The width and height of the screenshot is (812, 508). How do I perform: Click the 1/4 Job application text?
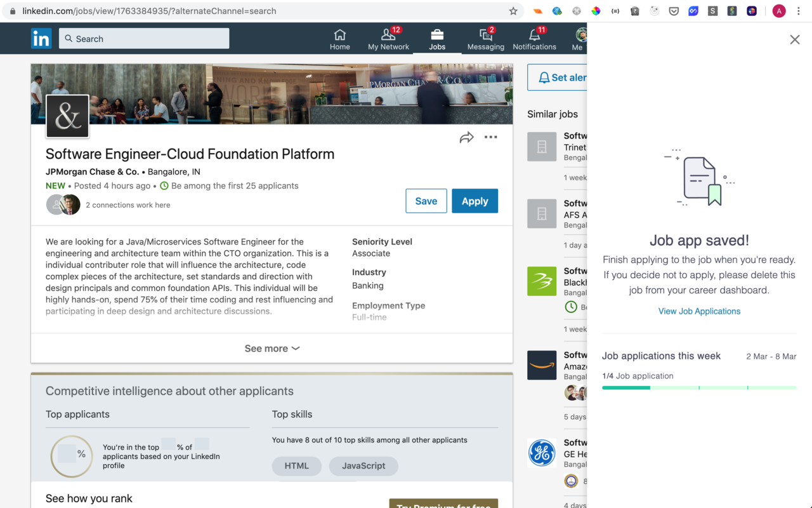[638, 376]
